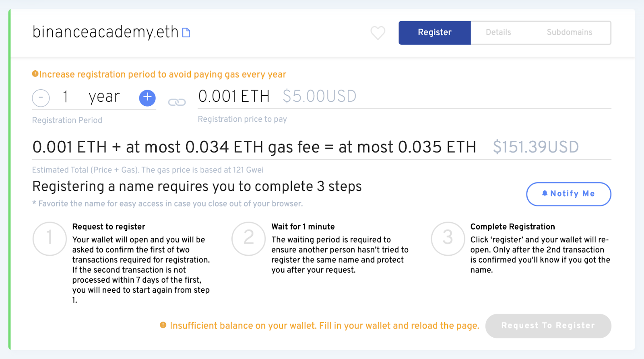Click the binanceacademy.eth domain title
Screen dimensions: 644x359
pos(105,32)
